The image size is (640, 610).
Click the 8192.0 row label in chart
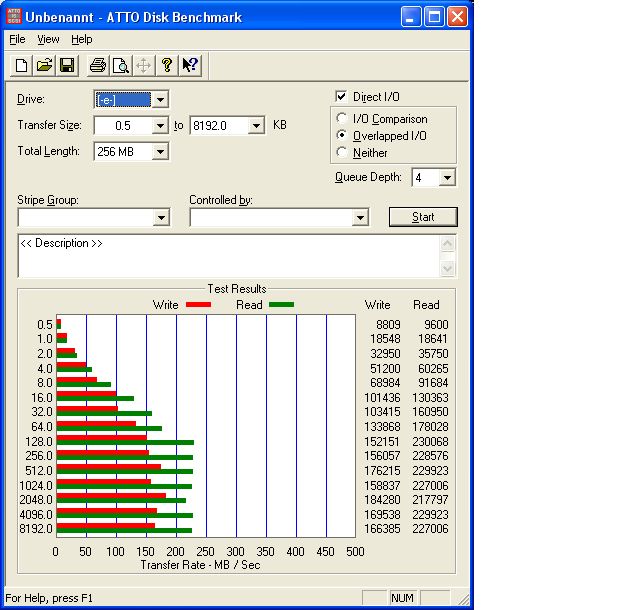tap(36, 529)
